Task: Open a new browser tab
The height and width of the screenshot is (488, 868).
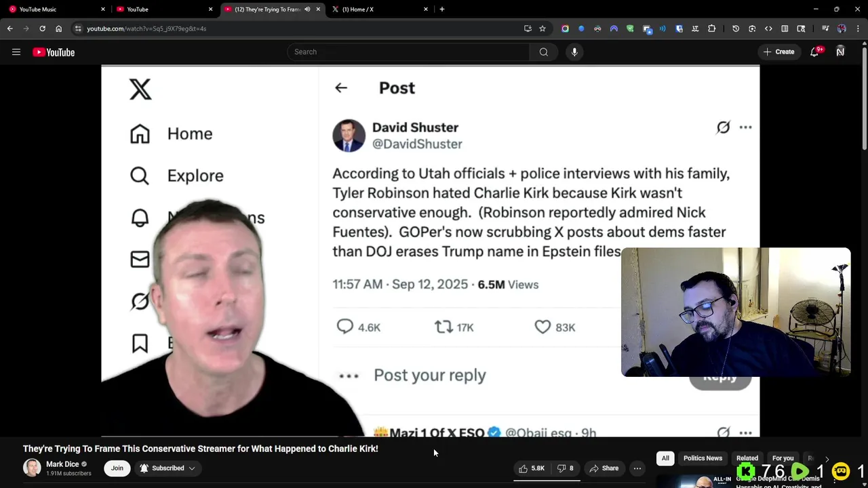Action: [x=442, y=9]
